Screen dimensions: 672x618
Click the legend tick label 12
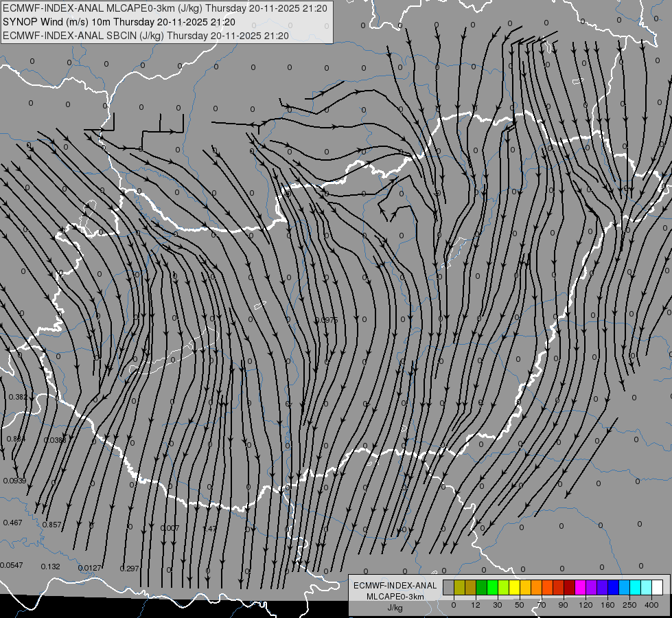click(476, 605)
